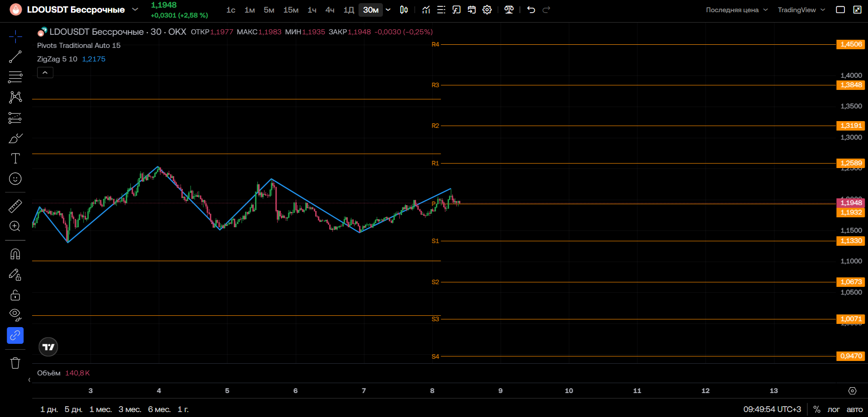868x417 pixels.
Task: Open the indicators menu
Action: (426, 10)
